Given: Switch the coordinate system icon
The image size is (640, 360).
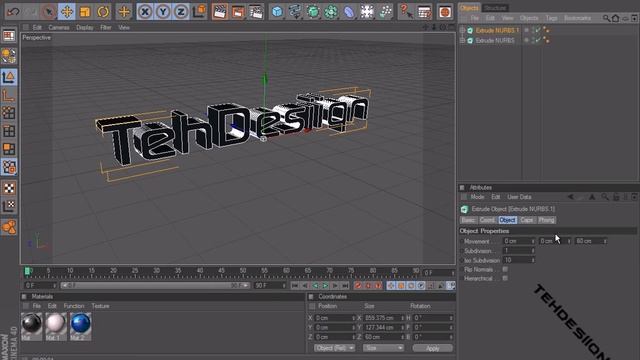Looking at the screenshot, I should pos(199,12).
